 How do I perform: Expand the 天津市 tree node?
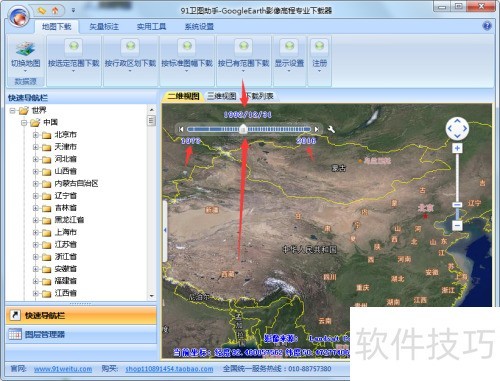pos(36,147)
